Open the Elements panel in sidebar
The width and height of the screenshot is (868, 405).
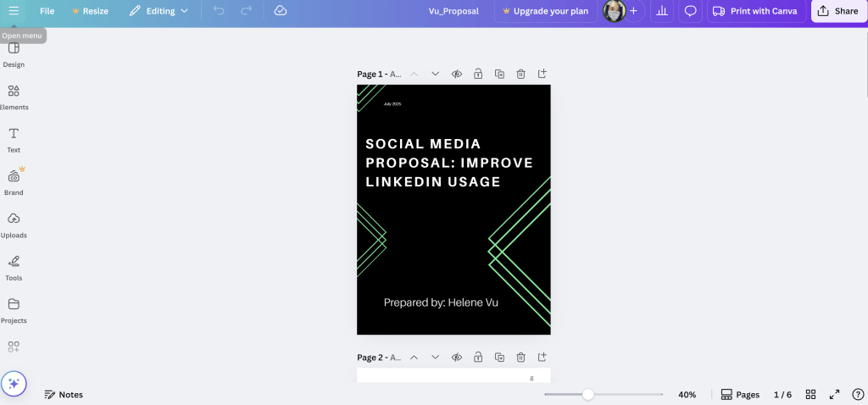[14, 97]
